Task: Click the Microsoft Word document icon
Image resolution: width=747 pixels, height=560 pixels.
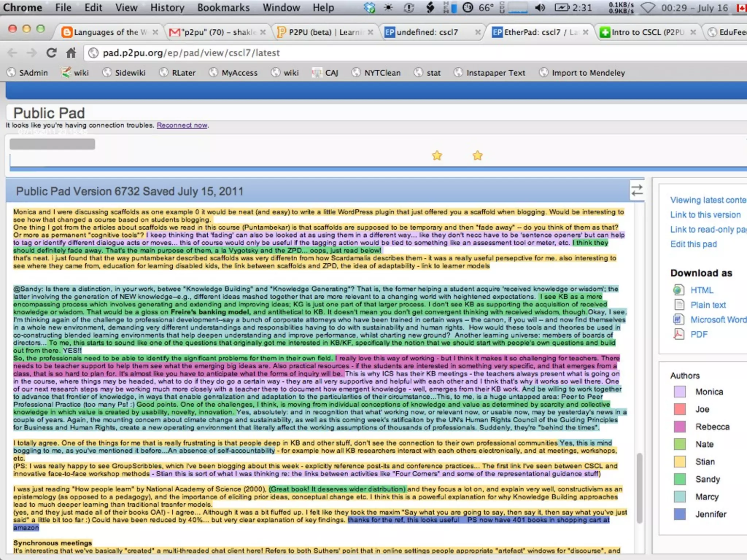Action: coord(678,319)
